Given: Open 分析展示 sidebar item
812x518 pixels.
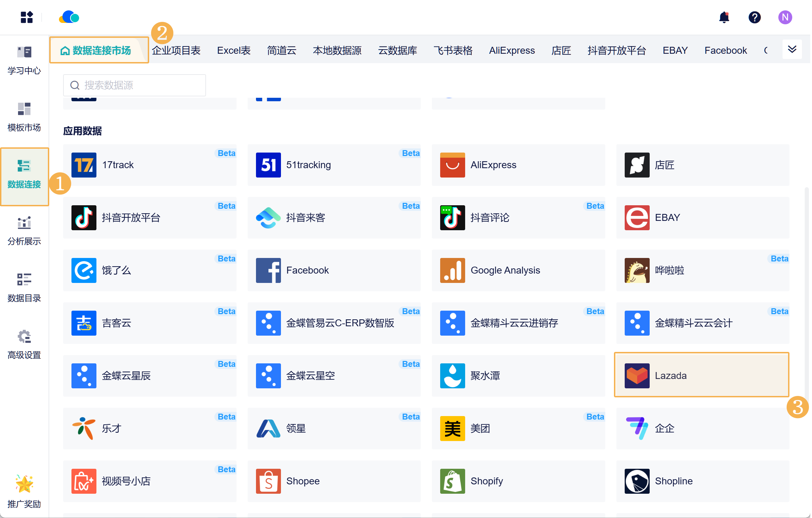Looking at the screenshot, I should pyautogui.click(x=24, y=231).
